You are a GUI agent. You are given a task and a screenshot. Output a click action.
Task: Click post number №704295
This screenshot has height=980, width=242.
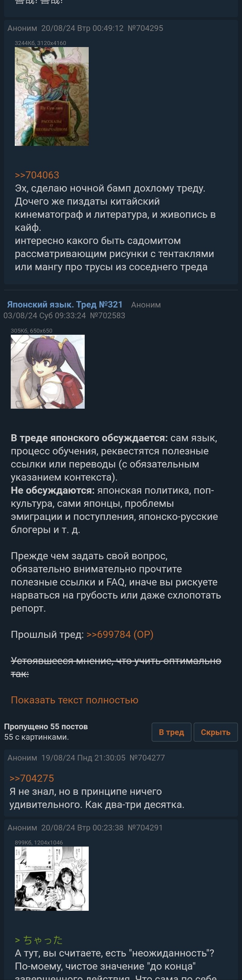[145, 28]
